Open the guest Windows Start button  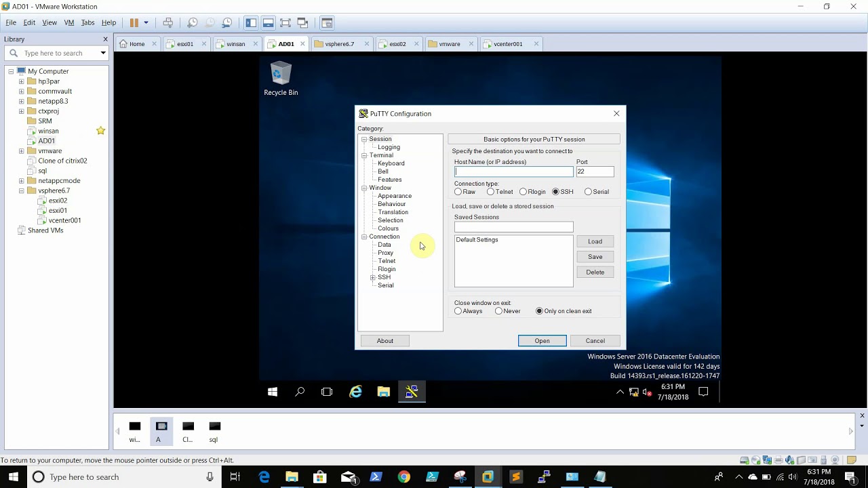[x=273, y=392]
